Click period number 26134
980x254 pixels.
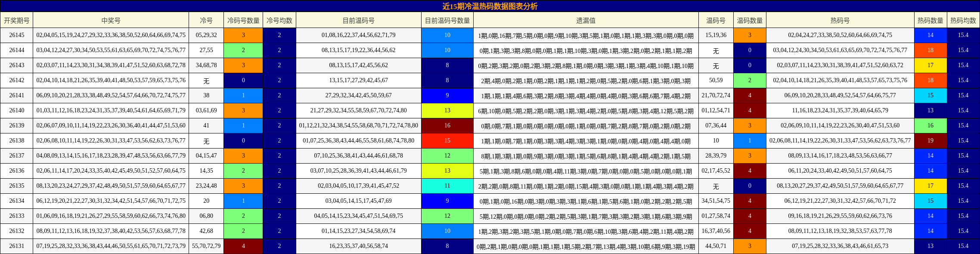pyautogui.click(x=17, y=201)
